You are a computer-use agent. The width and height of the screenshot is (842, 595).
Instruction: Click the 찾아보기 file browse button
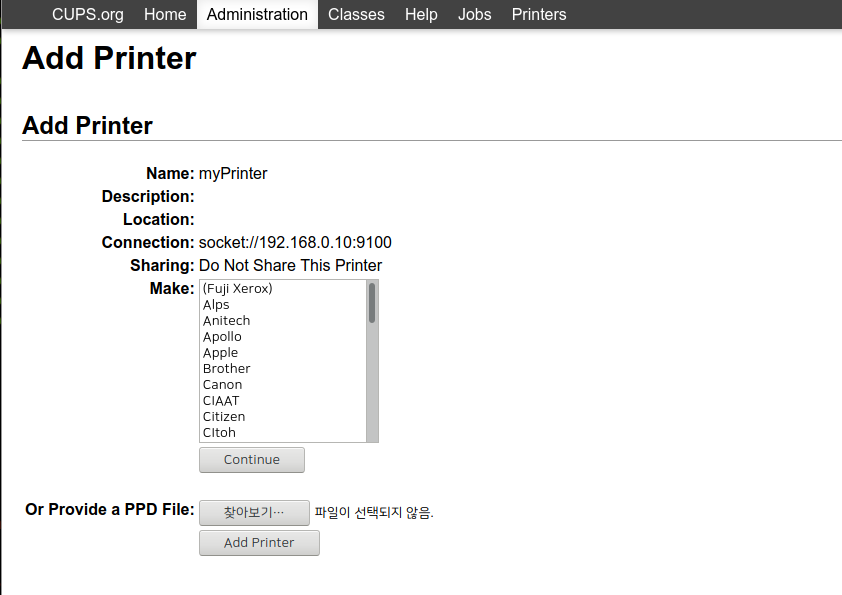(x=254, y=513)
